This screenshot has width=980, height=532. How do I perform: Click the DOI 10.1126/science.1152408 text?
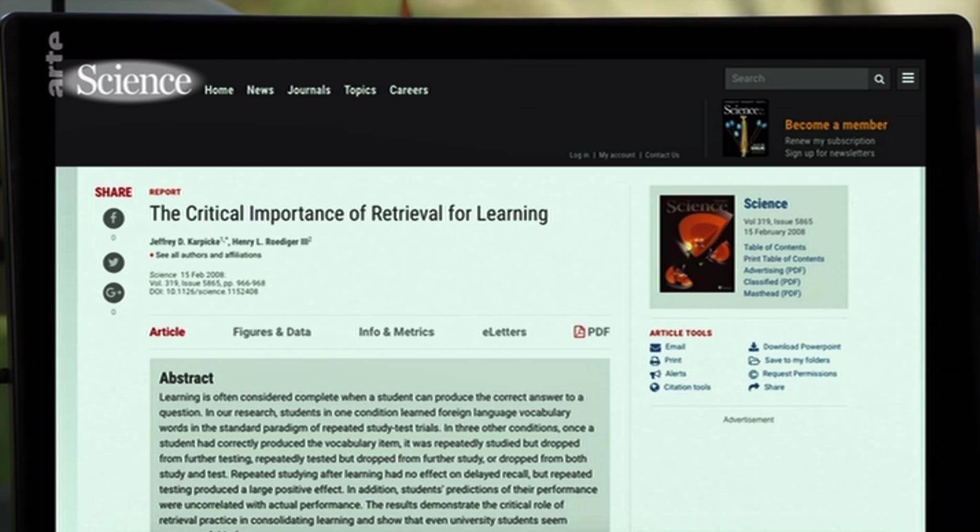[x=204, y=292]
